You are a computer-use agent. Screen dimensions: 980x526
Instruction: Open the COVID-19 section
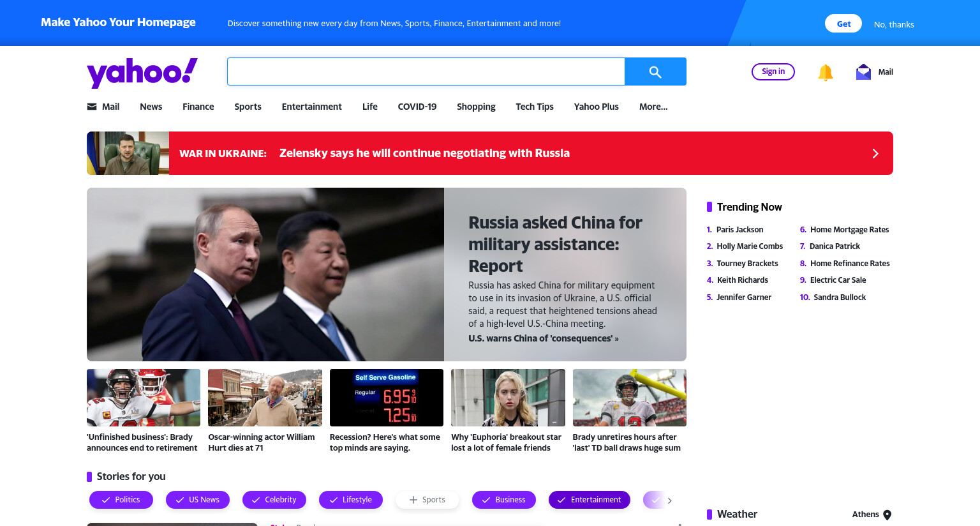[x=417, y=107]
